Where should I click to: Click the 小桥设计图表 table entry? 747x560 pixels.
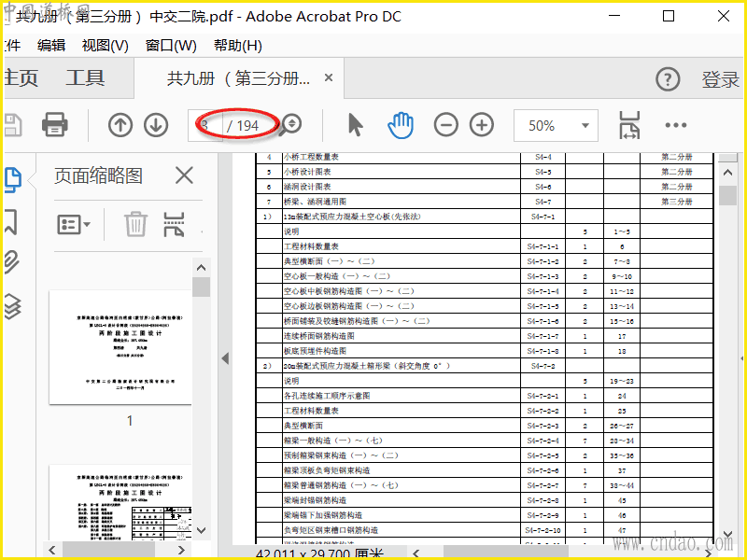[x=307, y=172]
